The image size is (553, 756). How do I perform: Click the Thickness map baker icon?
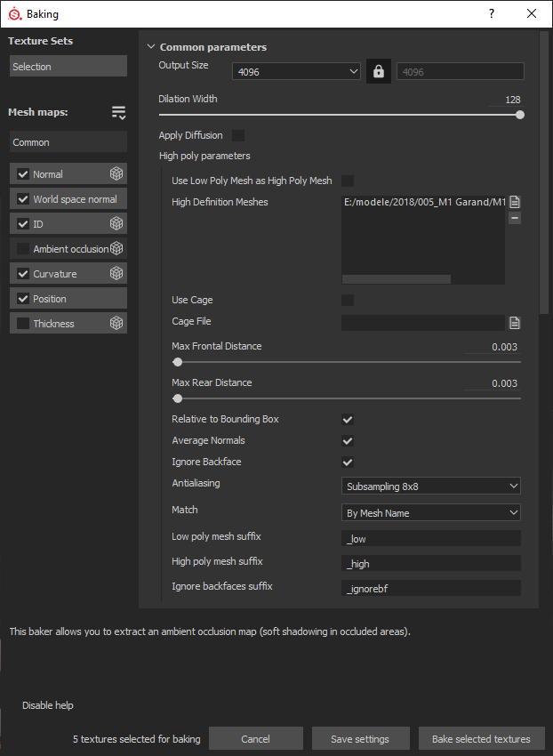[116, 324]
